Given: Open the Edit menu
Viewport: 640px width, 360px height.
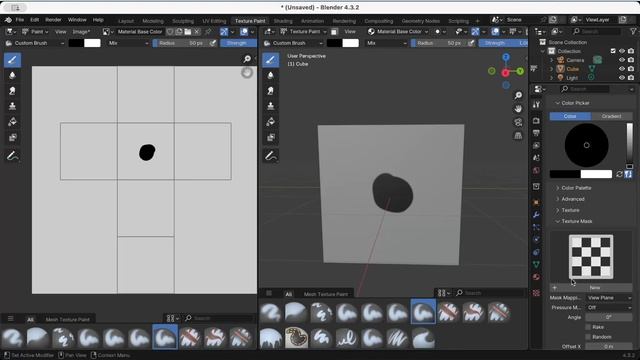Looking at the screenshot, I should point(35,20).
